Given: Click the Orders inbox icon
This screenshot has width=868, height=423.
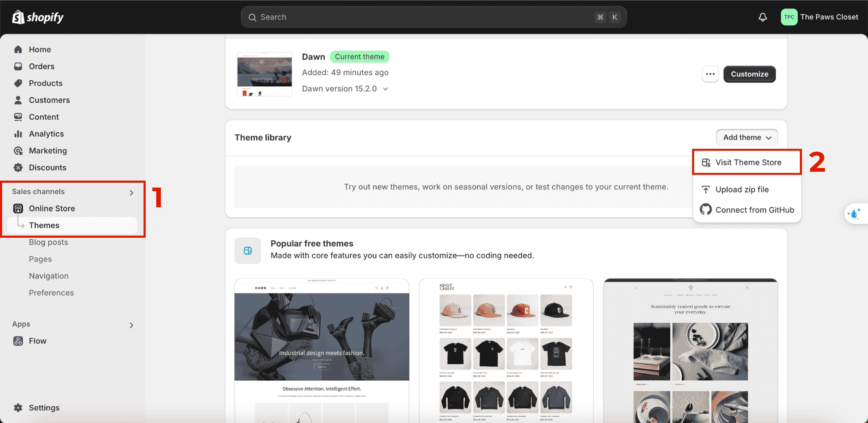Looking at the screenshot, I should click(18, 66).
